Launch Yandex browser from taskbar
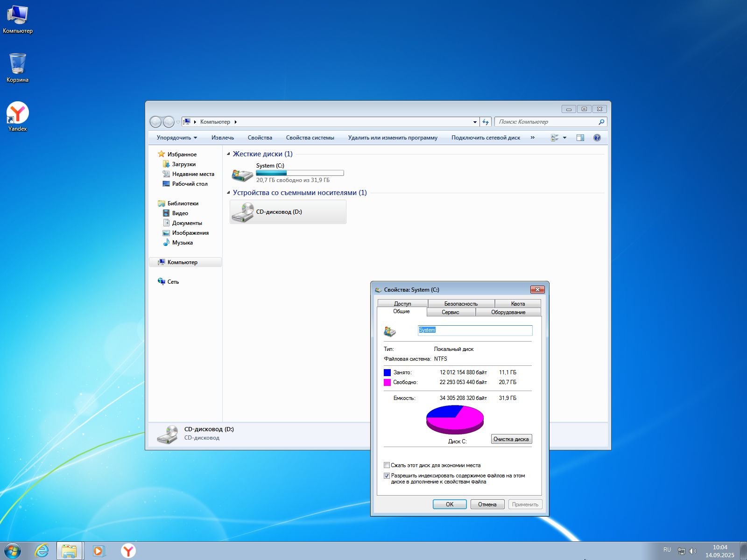747x560 pixels. click(128, 551)
